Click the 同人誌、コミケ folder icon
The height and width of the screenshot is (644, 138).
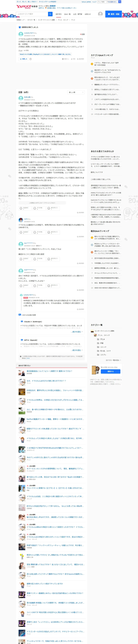tap(98, 351)
